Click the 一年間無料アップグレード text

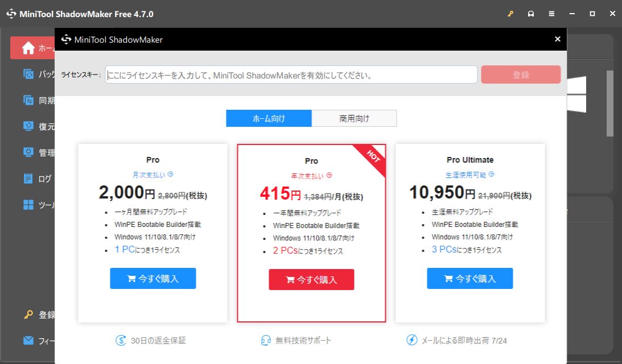307,213
